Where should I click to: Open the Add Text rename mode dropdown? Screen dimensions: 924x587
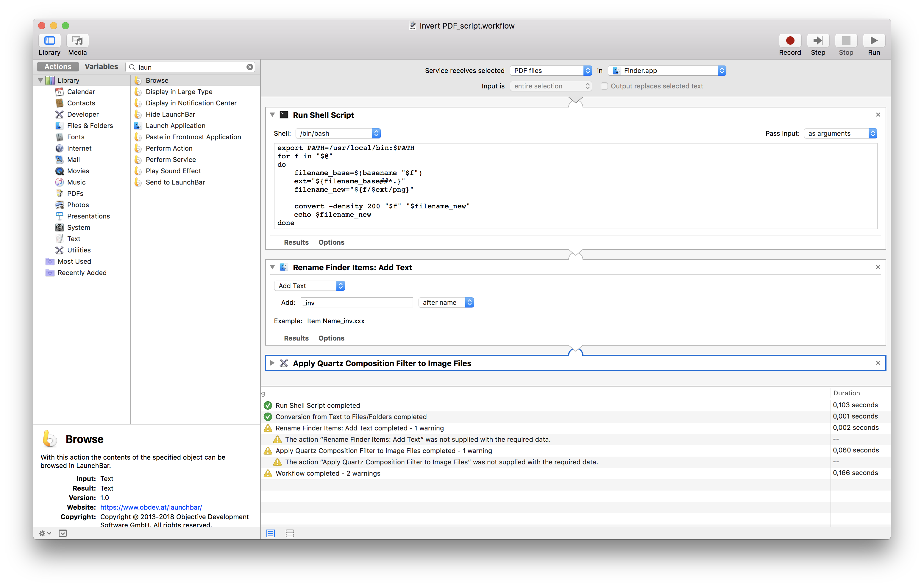tap(309, 285)
